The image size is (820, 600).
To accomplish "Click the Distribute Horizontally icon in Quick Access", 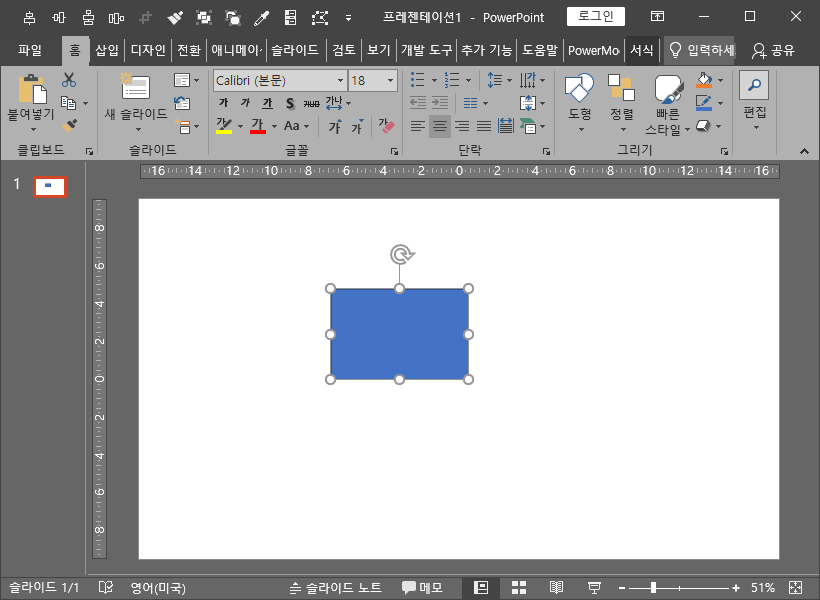I will pyautogui.click(x=116, y=18).
